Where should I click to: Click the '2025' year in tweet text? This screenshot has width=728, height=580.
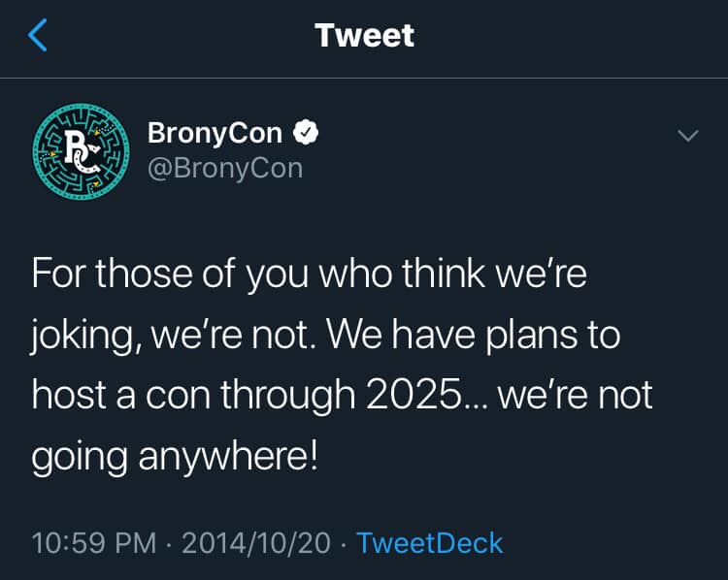point(414,396)
